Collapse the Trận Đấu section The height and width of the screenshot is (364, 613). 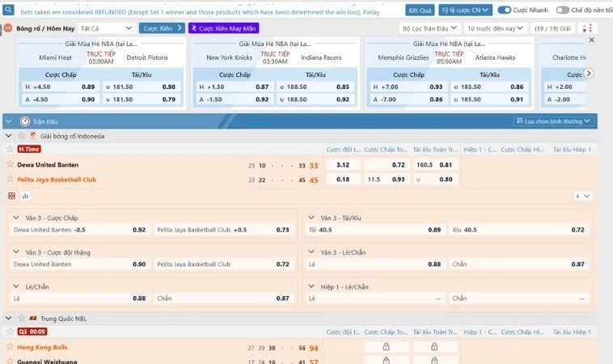(x=9, y=121)
